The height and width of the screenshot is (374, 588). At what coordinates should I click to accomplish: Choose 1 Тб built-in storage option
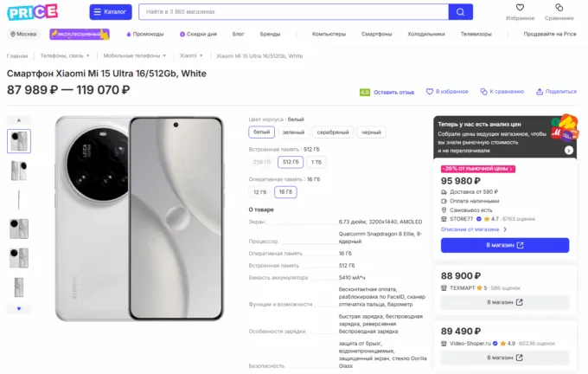[317, 162]
